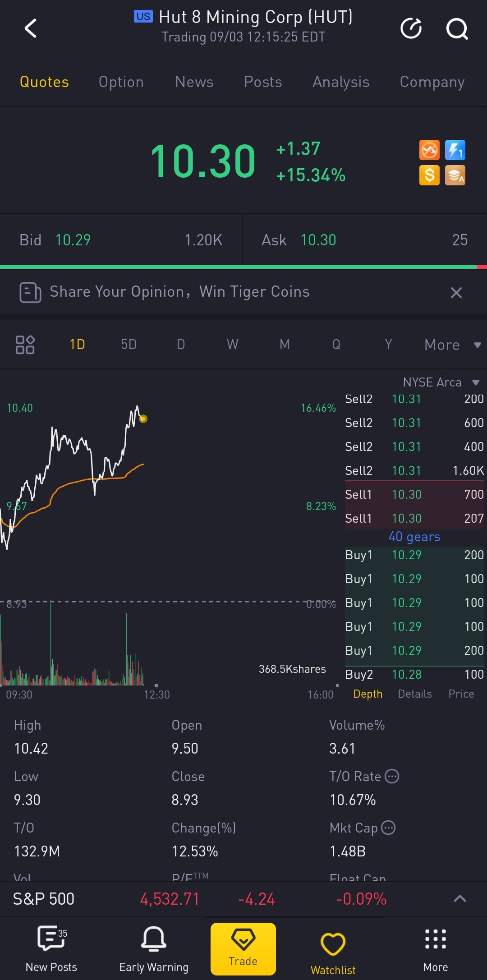Tap the Sell2 row with 1.60K size

click(414, 471)
